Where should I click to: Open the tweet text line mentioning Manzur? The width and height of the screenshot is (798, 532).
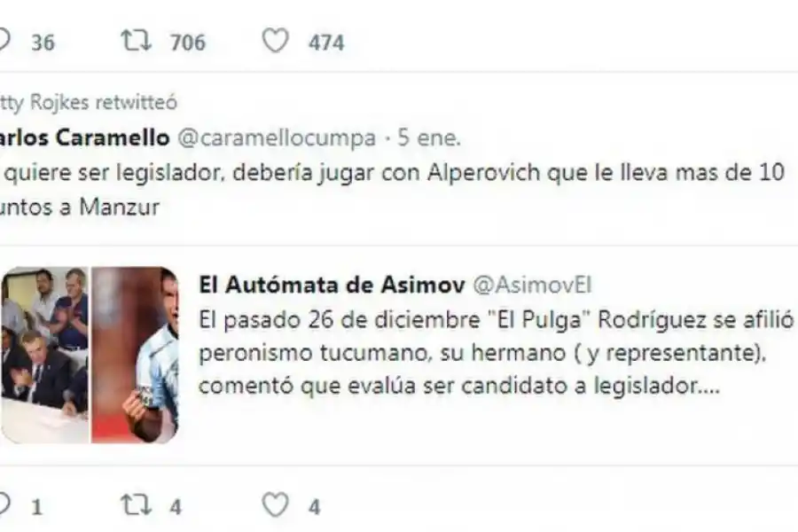click(80, 207)
